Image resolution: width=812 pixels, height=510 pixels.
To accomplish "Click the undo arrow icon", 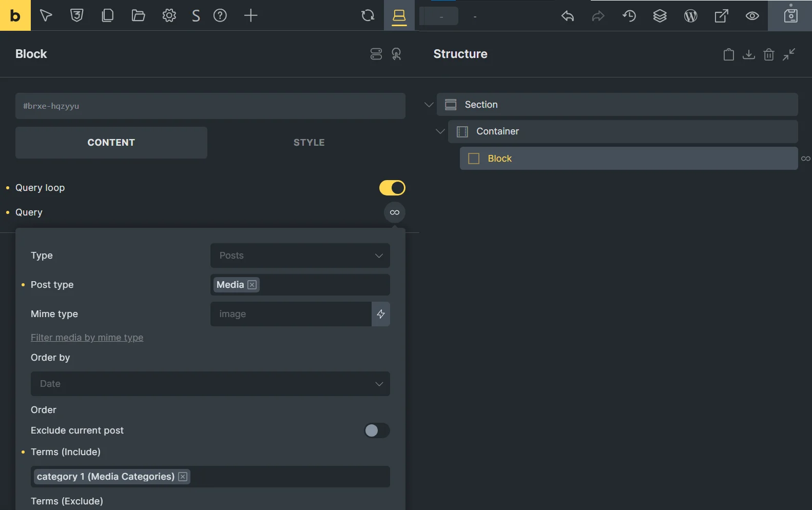I will (567, 16).
